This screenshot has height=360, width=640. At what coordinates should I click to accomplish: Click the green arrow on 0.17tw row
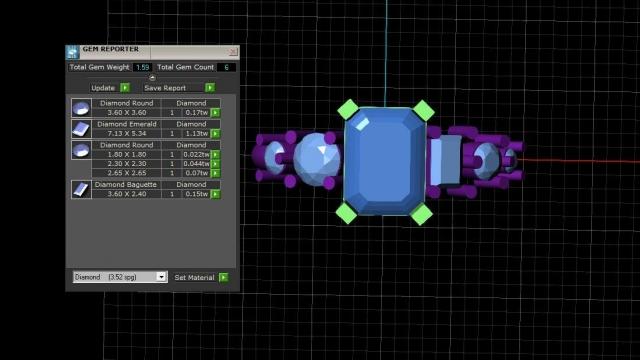216,113
